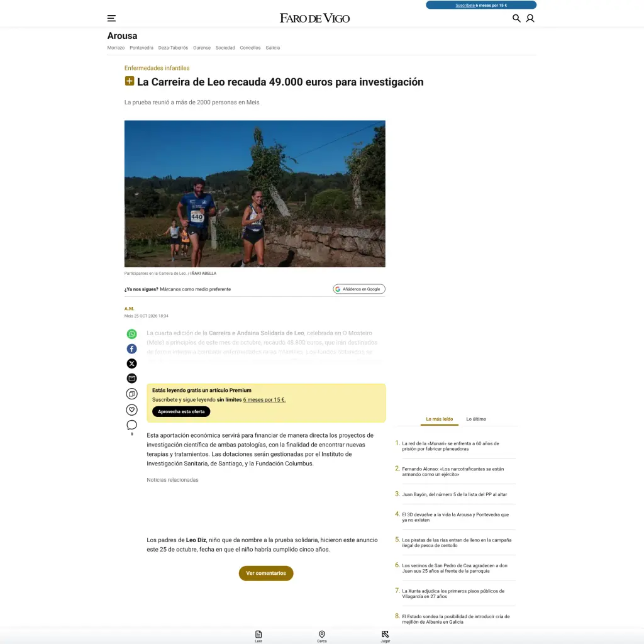Click Añádenos en Google button
Screen dimensions: 644x644
click(359, 289)
